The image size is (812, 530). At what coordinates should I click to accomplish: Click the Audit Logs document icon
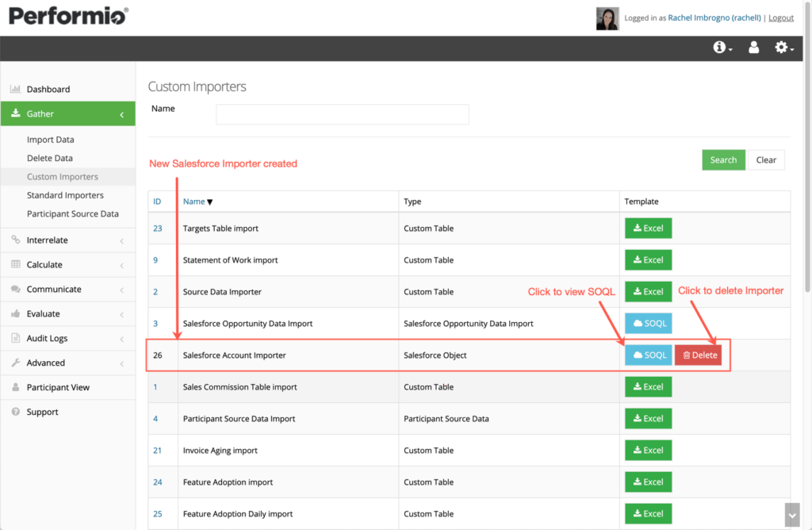click(16, 338)
